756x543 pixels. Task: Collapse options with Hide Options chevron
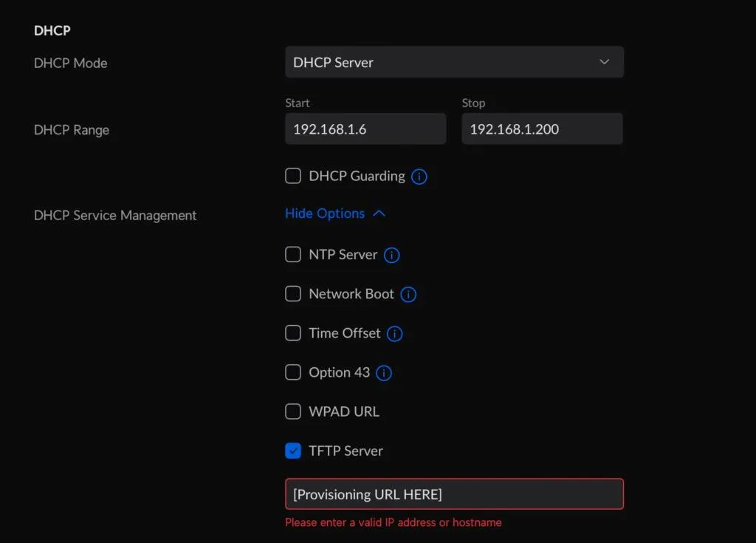pos(379,214)
